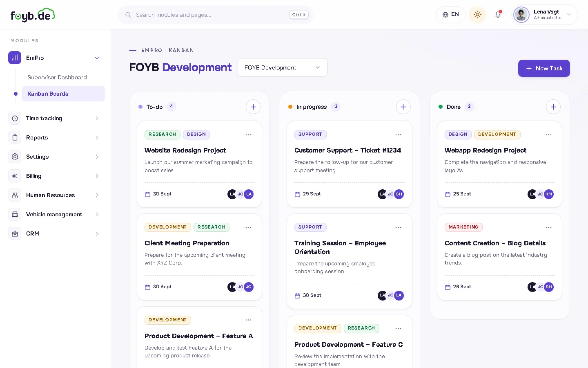Image resolution: width=588 pixels, height=368 pixels.
Task: Click the MARKETING tag
Action: pyautogui.click(x=463, y=227)
